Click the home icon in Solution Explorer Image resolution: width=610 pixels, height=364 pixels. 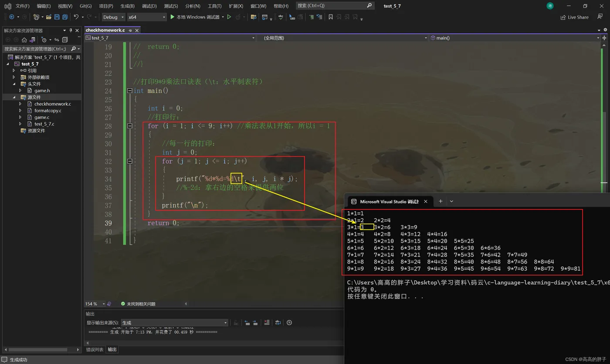[24, 40]
